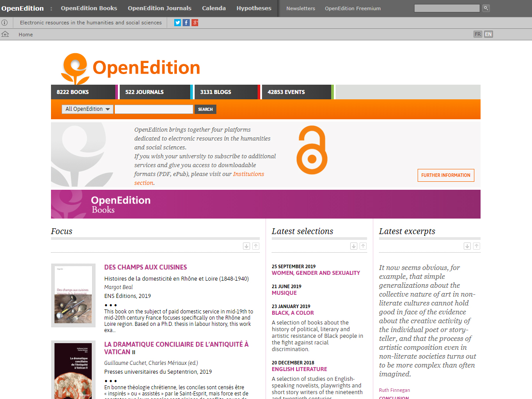Click the home icon in breadcrumb
Viewport: 532px width, 399px height.
pos(5,34)
